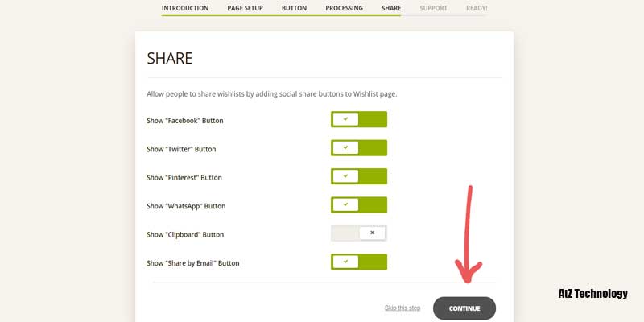Disable the Show "Twitter" Button switch
This screenshot has height=322, width=644.
[x=359, y=148]
